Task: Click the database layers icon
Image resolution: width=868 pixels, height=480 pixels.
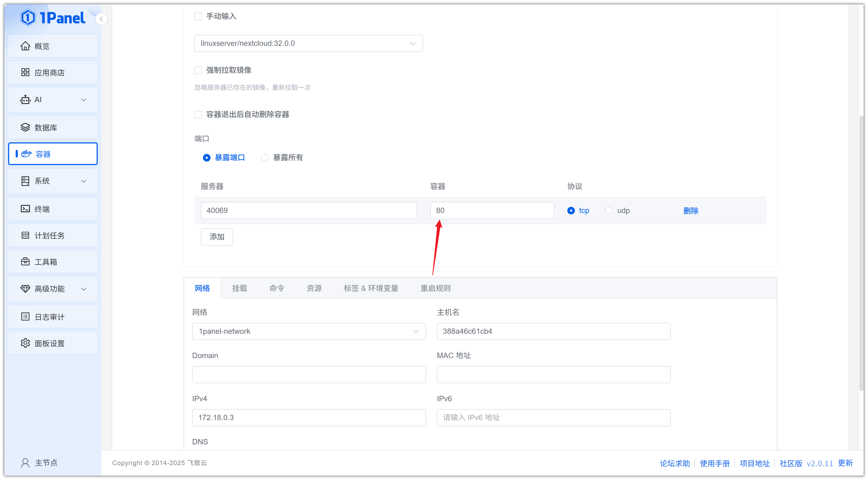Action: [x=25, y=128]
